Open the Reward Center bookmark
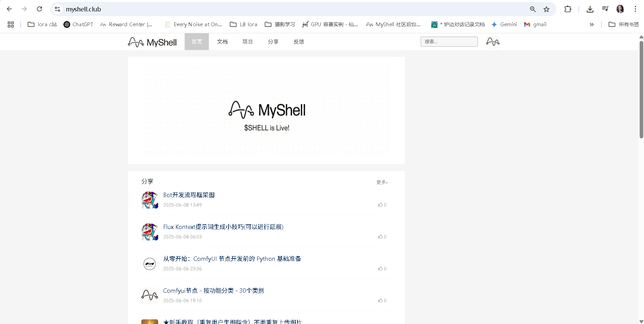This screenshot has width=644, height=324. tap(126, 25)
